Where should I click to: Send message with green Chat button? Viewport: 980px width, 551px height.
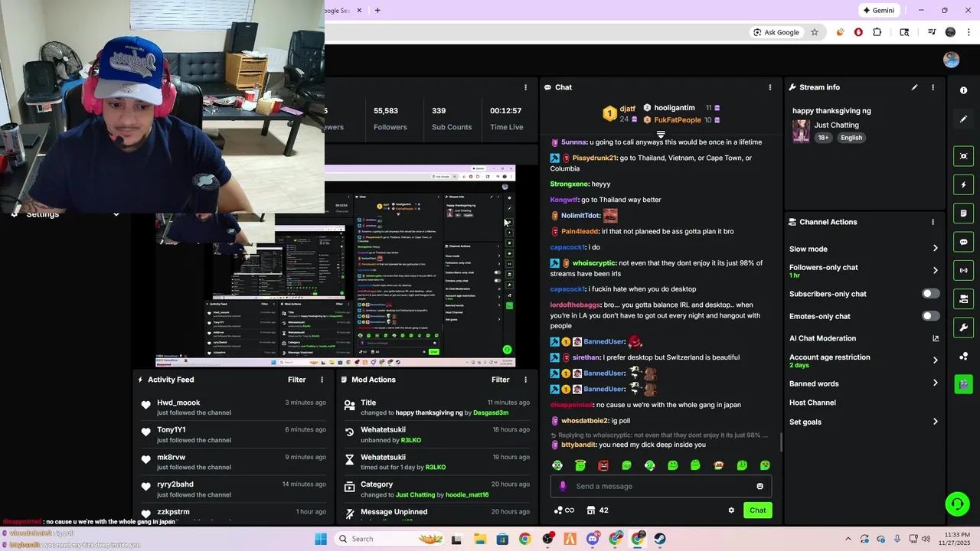(757, 510)
